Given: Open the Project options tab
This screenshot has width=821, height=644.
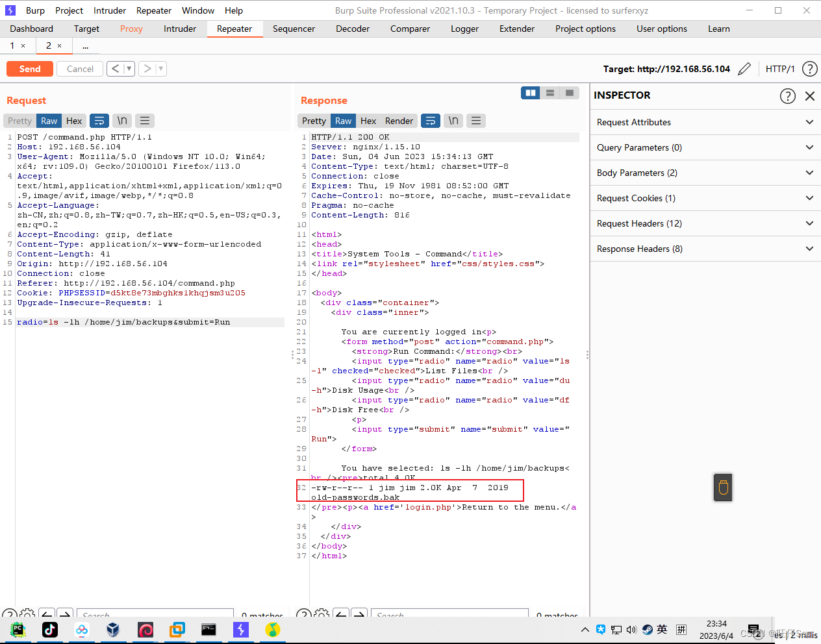Looking at the screenshot, I should coord(585,29).
